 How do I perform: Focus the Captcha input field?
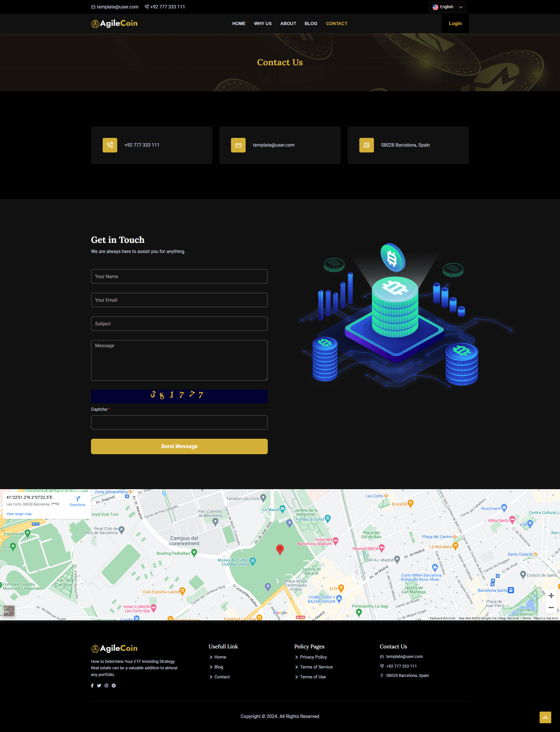[179, 422]
